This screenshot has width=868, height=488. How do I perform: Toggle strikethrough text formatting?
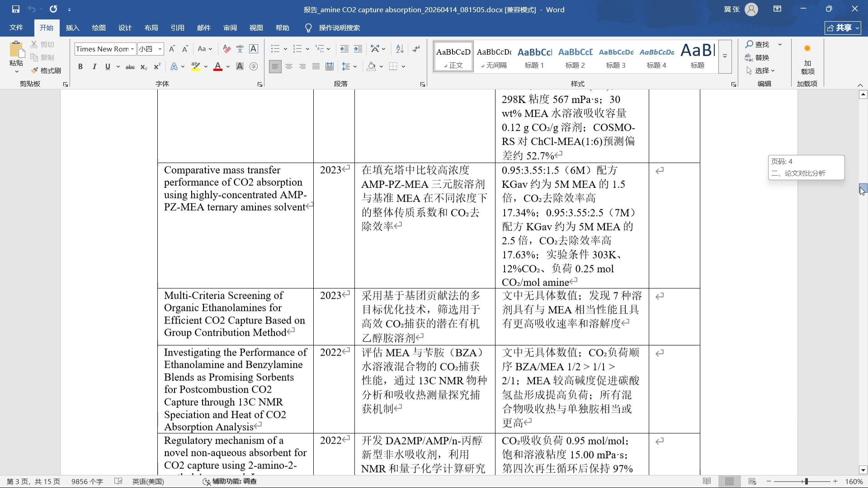(130, 67)
